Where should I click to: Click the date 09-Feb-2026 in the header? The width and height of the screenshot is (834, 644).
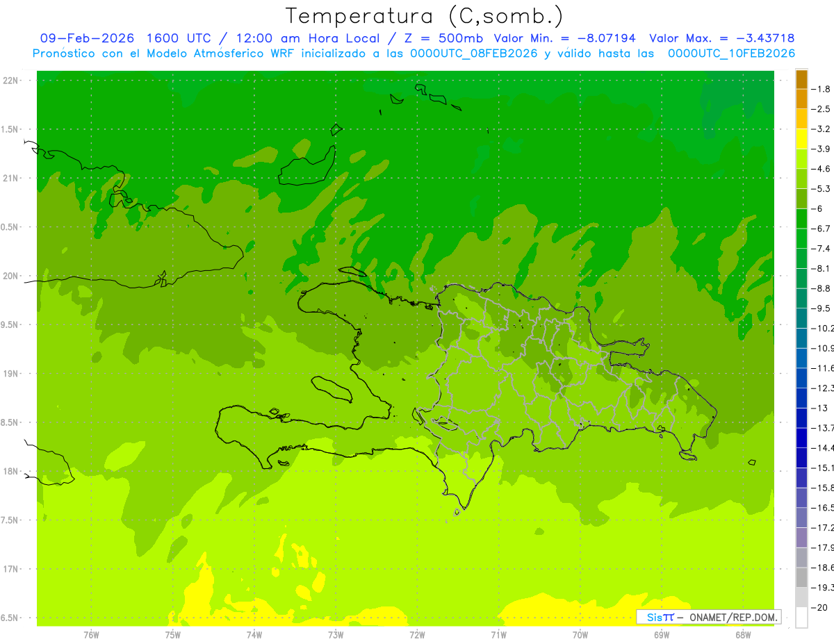coord(87,38)
